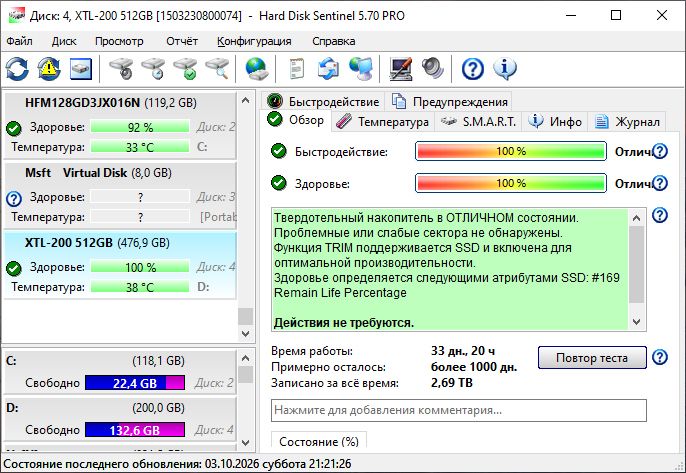Image resolution: width=686 pixels, height=473 pixels.
Task: Click the speaker sound toolbar icon
Action: tap(433, 69)
